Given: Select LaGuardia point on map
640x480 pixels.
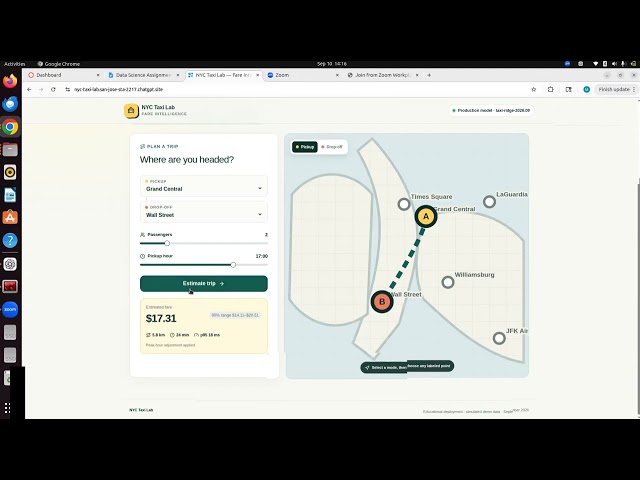Looking at the screenshot, I should (x=489, y=202).
